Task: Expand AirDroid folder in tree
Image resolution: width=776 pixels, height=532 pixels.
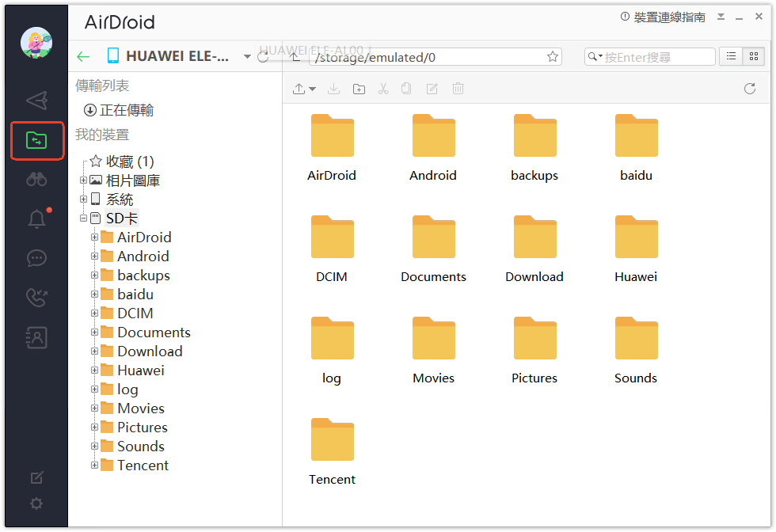Action: tap(94, 237)
